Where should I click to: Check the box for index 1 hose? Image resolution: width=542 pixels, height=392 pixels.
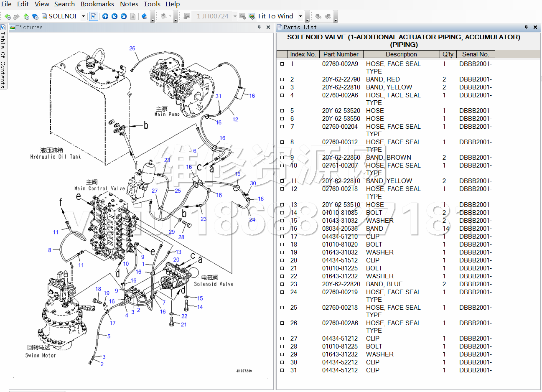282,64
